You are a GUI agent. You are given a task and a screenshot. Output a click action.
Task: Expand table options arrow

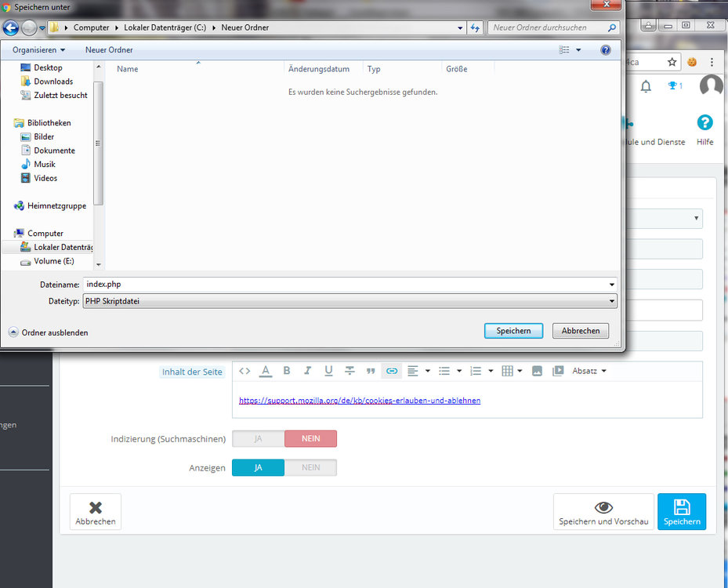click(520, 371)
